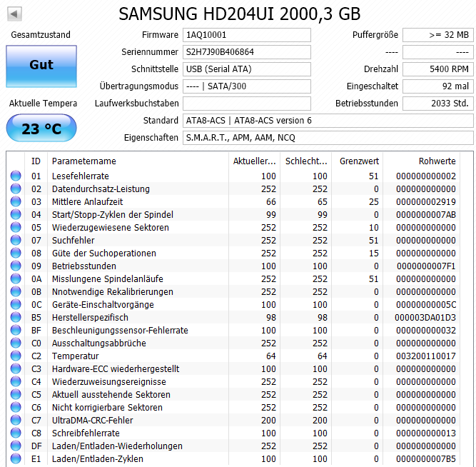Click status orb for Datendurchsatz-Leistung row
The width and height of the screenshot is (476, 467).
pyautogui.click(x=16, y=189)
